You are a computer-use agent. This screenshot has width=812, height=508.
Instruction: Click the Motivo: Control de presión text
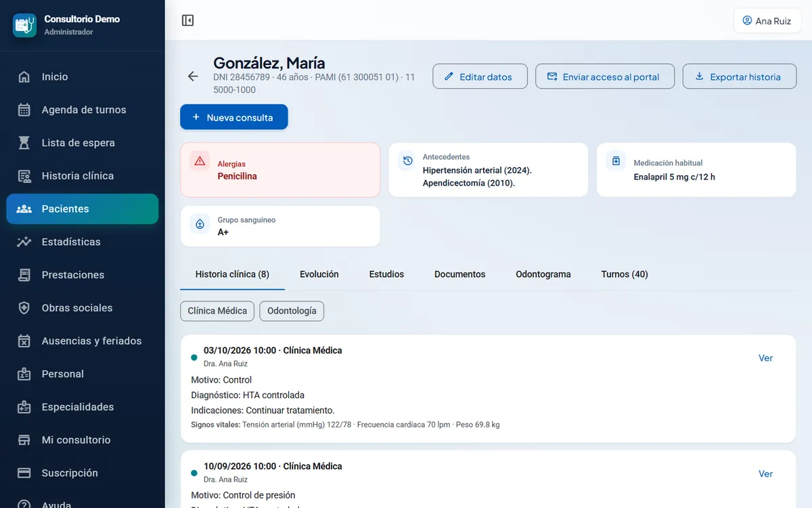(243, 495)
